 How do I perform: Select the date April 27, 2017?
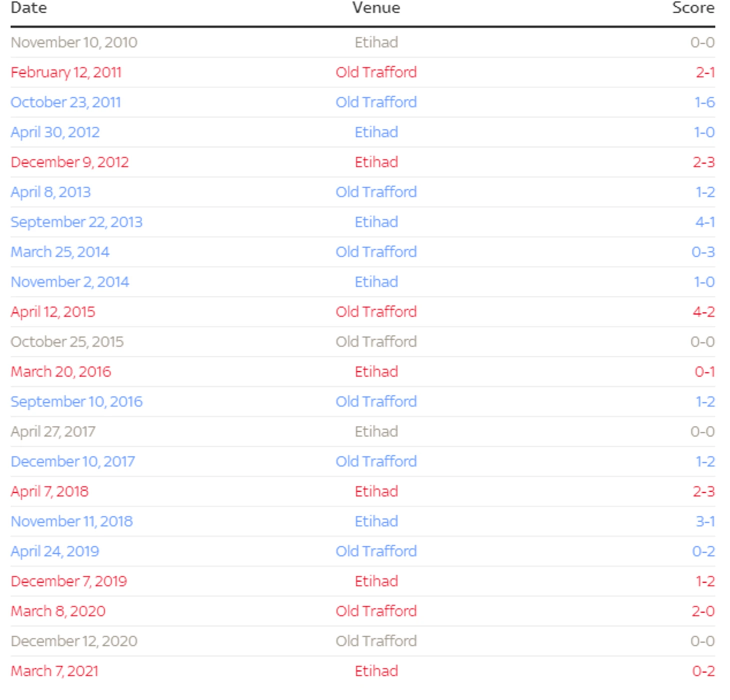(52, 432)
